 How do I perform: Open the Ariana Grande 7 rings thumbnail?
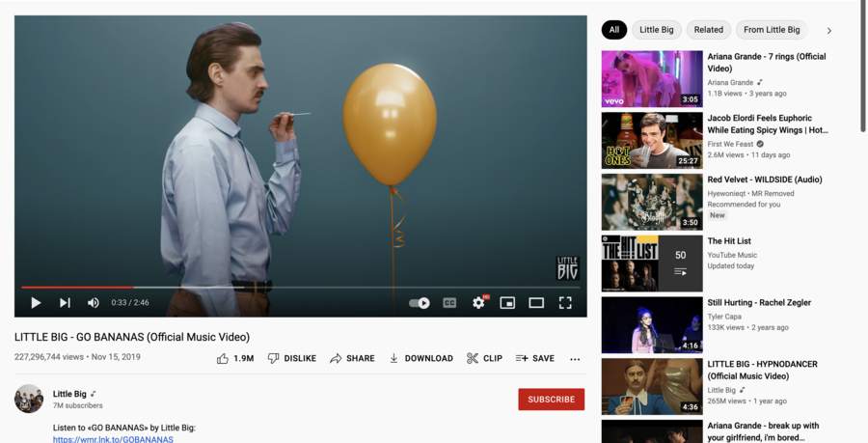point(652,78)
